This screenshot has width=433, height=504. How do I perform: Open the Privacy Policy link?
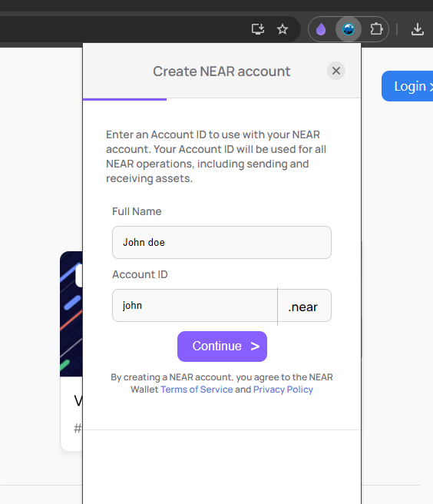coord(283,390)
